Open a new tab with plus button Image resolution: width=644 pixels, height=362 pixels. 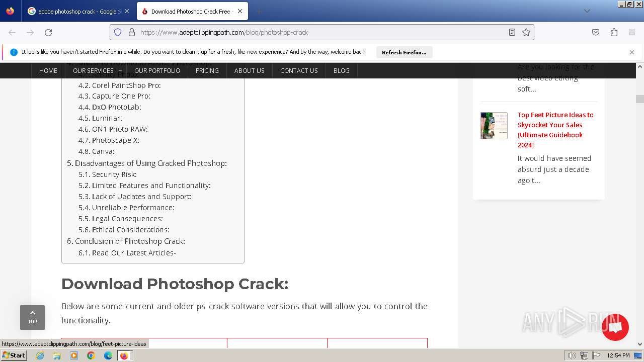(x=259, y=11)
